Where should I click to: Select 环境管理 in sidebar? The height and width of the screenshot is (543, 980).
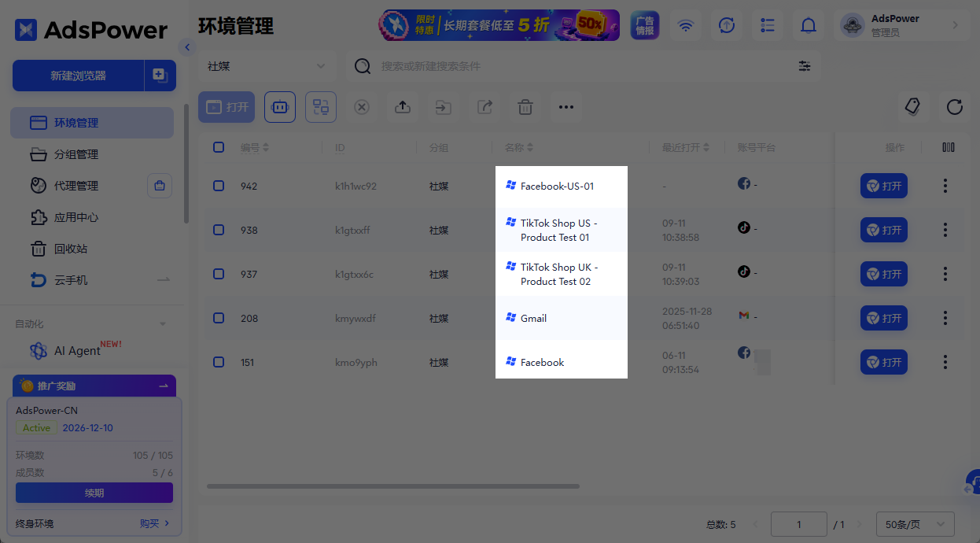point(92,123)
